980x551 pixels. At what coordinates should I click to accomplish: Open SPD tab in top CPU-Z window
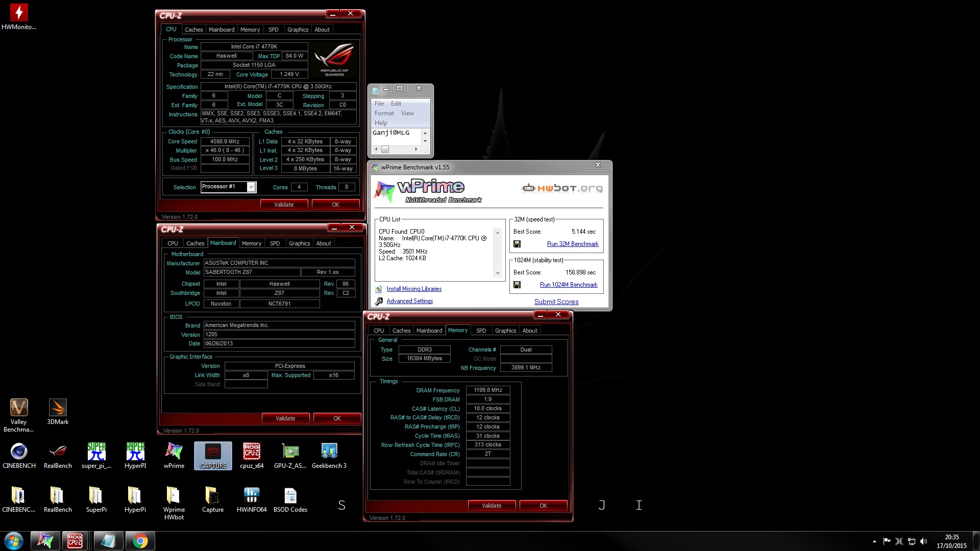tap(274, 30)
